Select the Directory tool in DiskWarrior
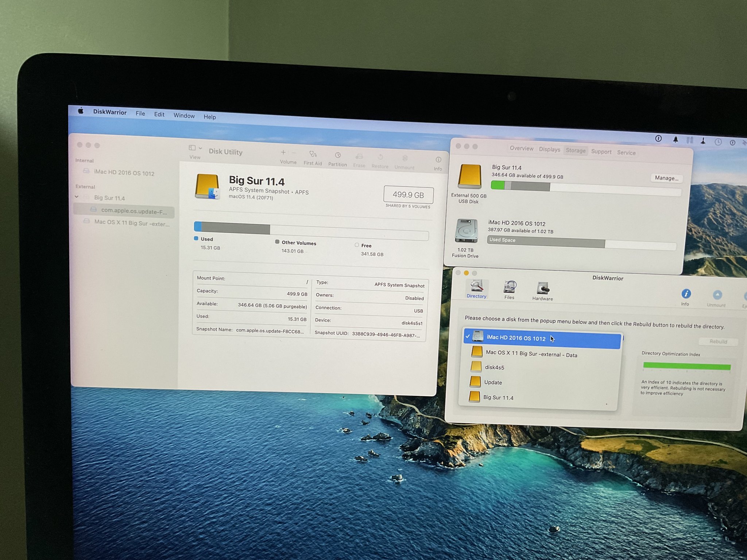 (477, 289)
